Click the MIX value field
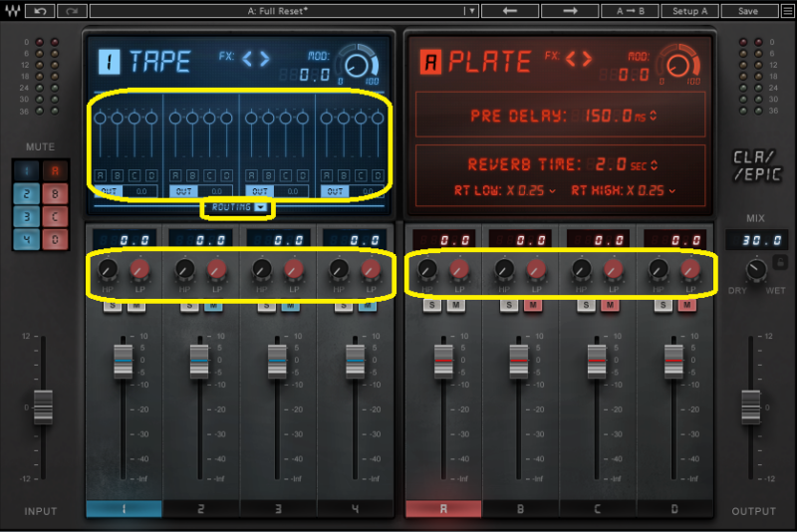 coord(749,240)
